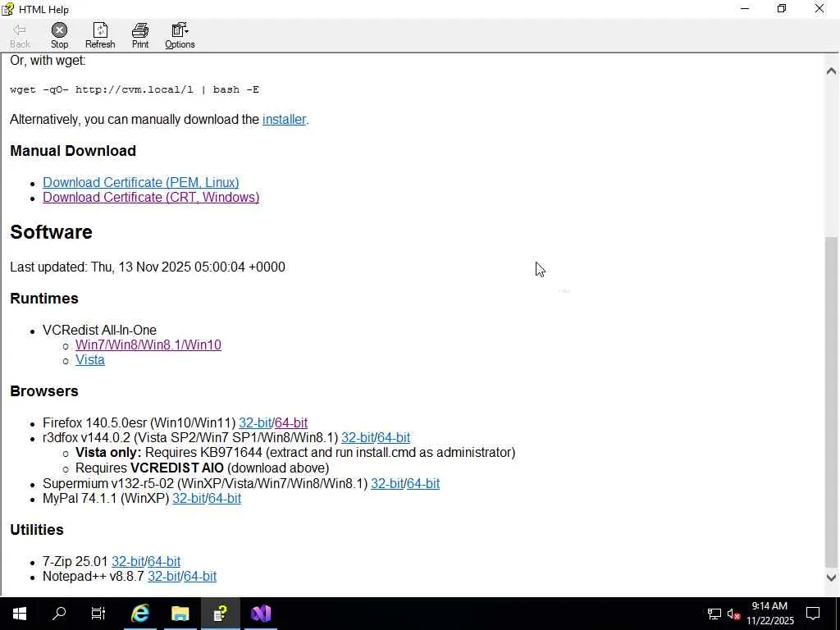The width and height of the screenshot is (840, 630).
Task: Click the "Manual Download" heading
Action: click(73, 151)
